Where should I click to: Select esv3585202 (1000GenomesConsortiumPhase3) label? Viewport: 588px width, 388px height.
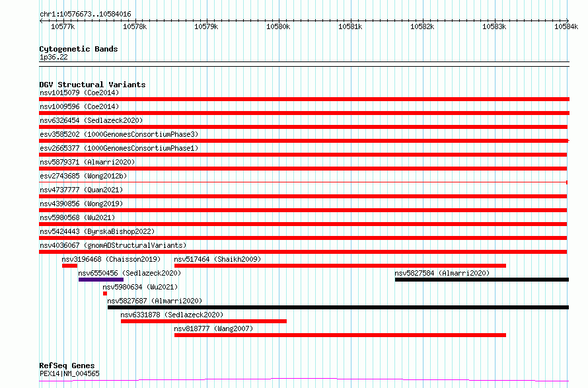click(x=119, y=134)
